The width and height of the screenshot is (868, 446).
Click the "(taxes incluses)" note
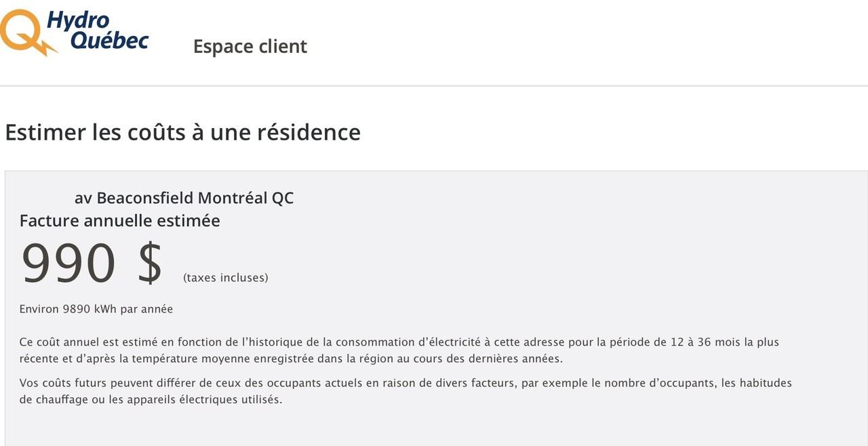[x=225, y=277]
